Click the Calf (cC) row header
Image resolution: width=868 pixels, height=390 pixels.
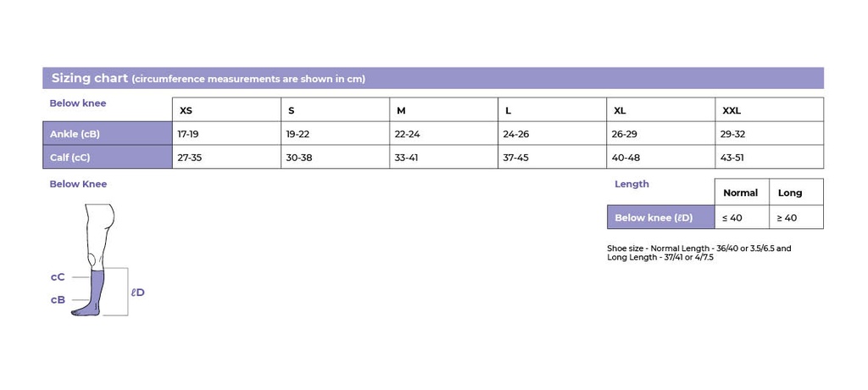(x=108, y=157)
